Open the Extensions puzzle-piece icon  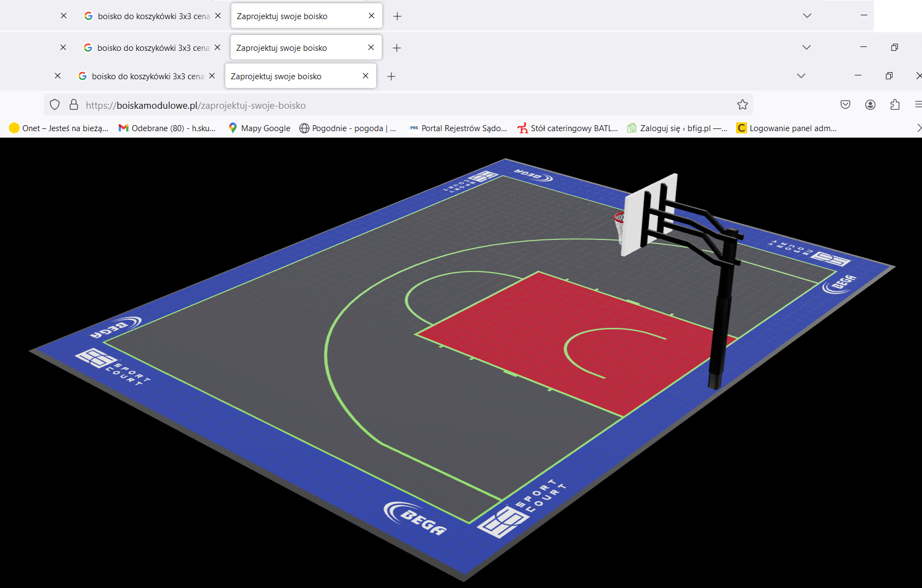coord(895,105)
